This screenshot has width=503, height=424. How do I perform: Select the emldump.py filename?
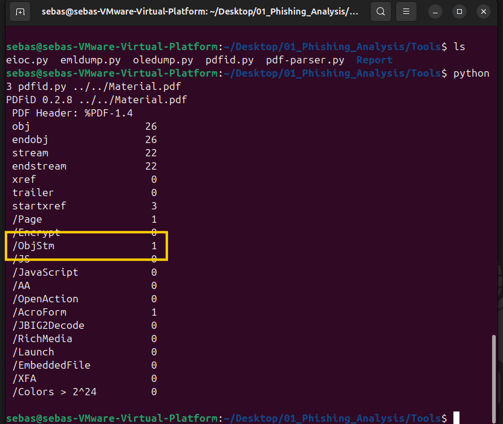pyautogui.click(x=90, y=60)
